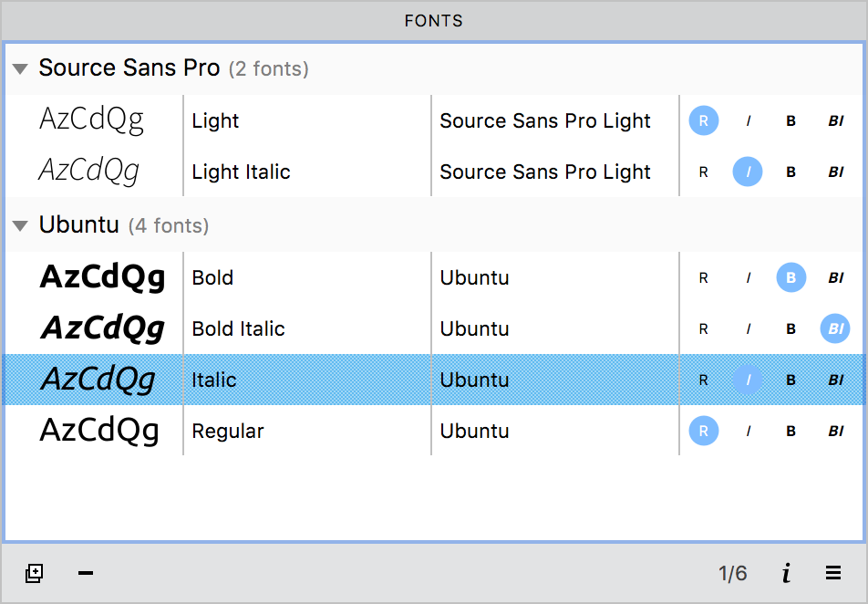Click 'Ubuntu' family name in Regular row
The height and width of the screenshot is (604, 868).
pyautogui.click(x=474, y=431)
